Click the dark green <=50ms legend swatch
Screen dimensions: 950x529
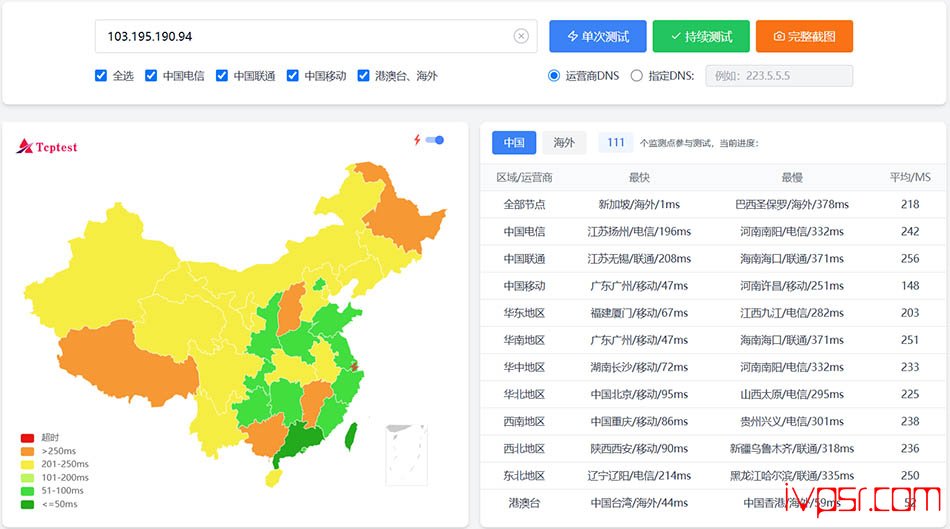pyautogui.click(x=27, y=504)
